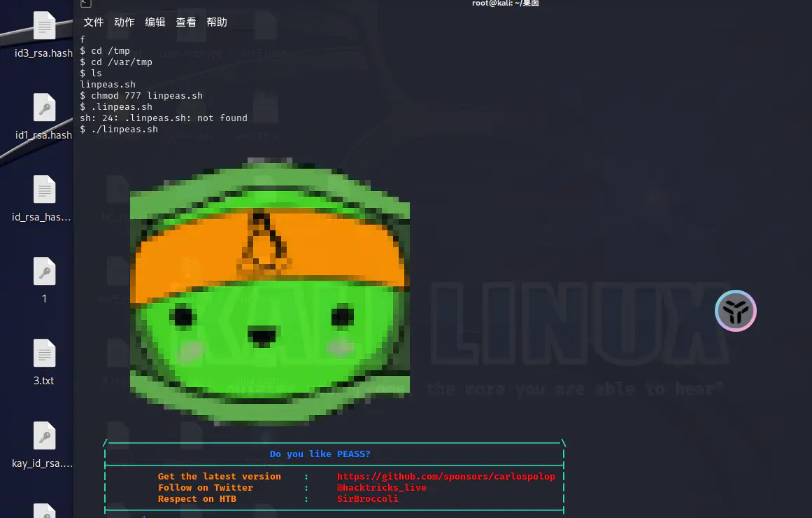Click the SirBroccoli HTB name
The image size is (812, 518).
(368, 499)
